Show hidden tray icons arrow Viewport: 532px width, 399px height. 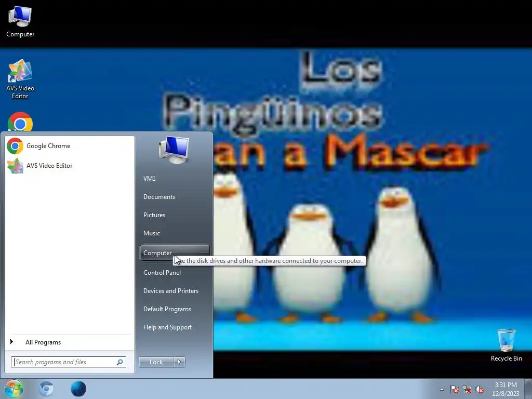[x=442, y=389]
